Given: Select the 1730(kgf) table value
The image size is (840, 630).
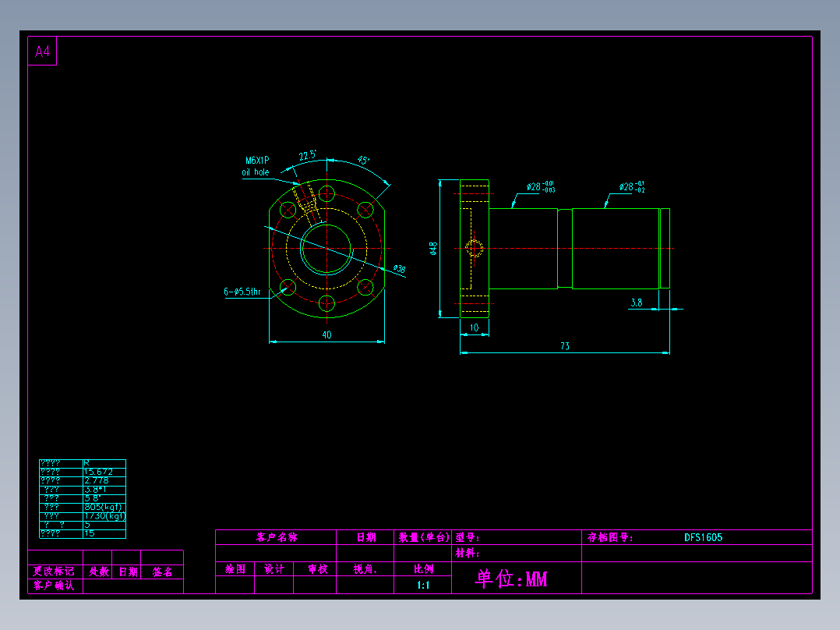Looking at the screenshot, I should [x=104, y=516].
